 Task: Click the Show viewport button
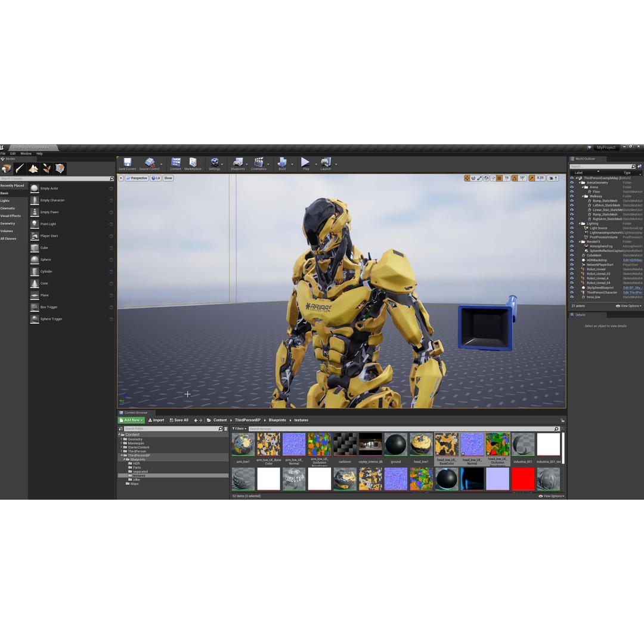tap(168, 178)
